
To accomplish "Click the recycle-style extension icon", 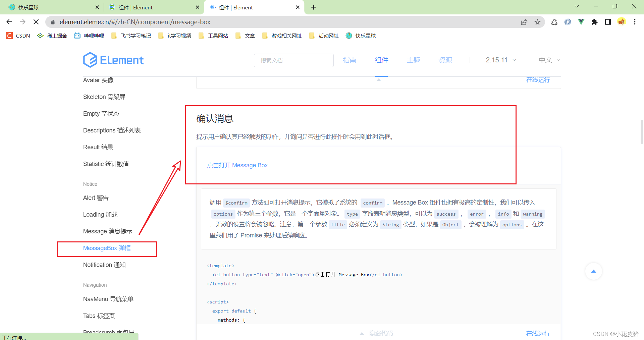I will tap(554, 22).
